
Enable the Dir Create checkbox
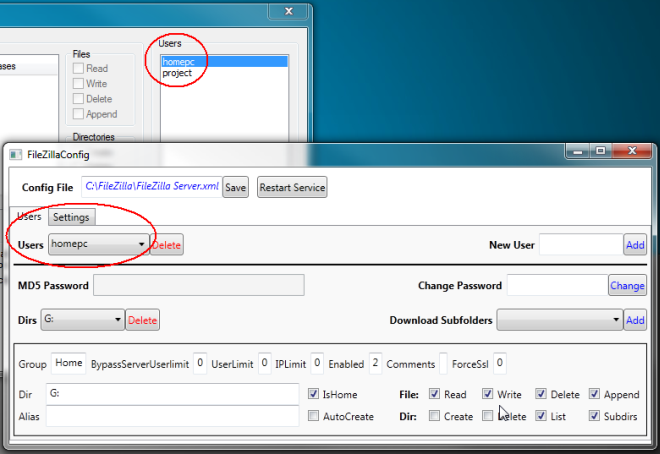pyautogui.click(x=434, y=416)
